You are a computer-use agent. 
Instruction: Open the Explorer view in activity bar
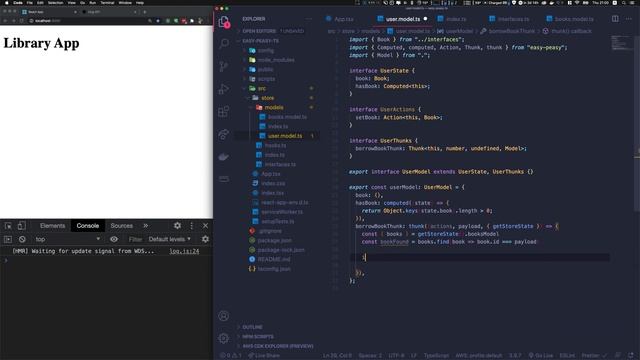(x=224, y=22)
